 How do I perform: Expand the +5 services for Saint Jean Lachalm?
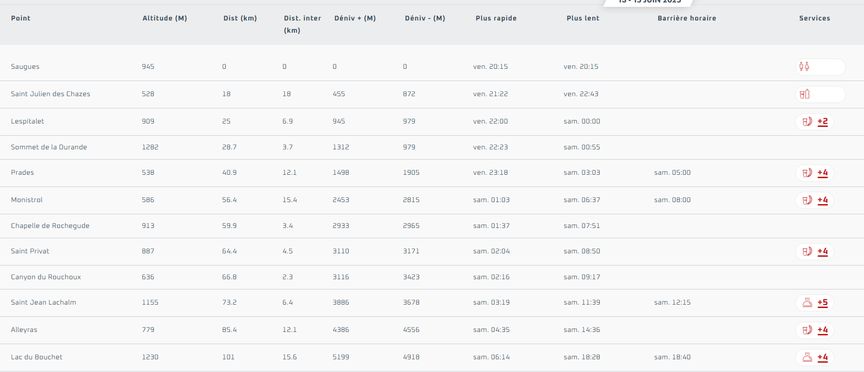(823, 303)
